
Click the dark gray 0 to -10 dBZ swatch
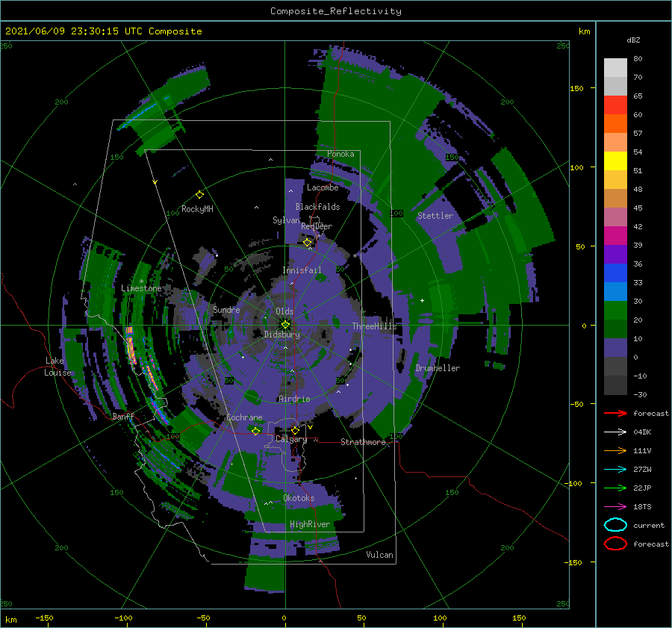point(615,367)
